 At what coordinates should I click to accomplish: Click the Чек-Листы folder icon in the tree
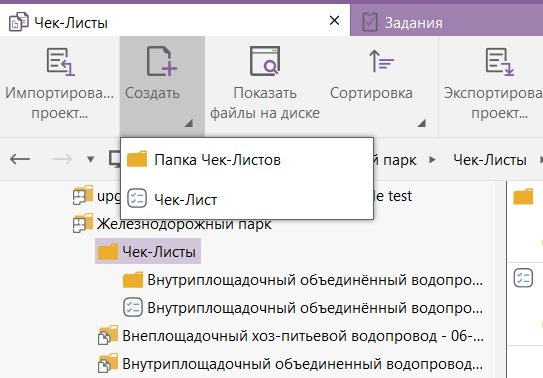(x=108, y=251)
